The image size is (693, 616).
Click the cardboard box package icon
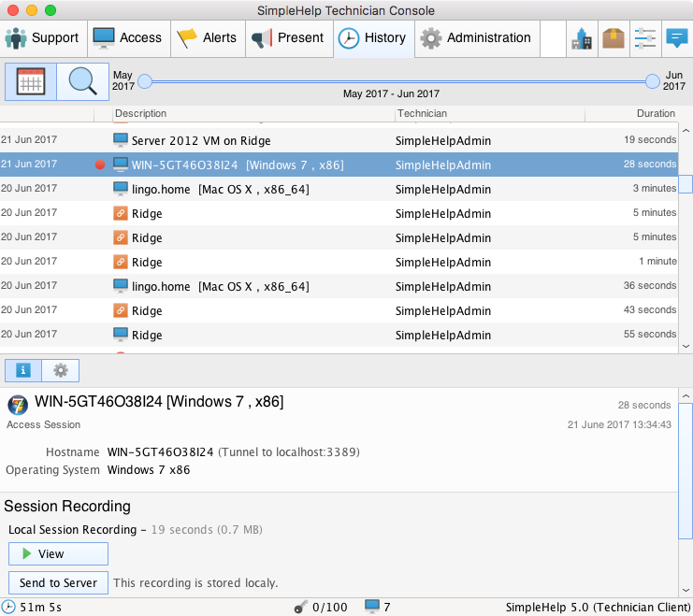point(614,38)
